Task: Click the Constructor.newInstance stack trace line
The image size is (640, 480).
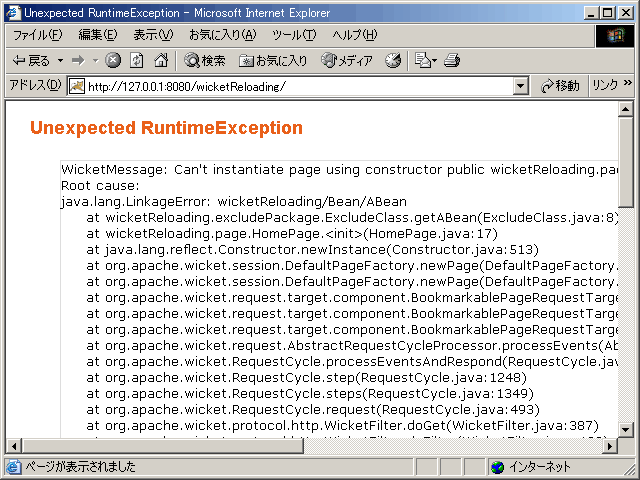Action: [x=312, y=249]
